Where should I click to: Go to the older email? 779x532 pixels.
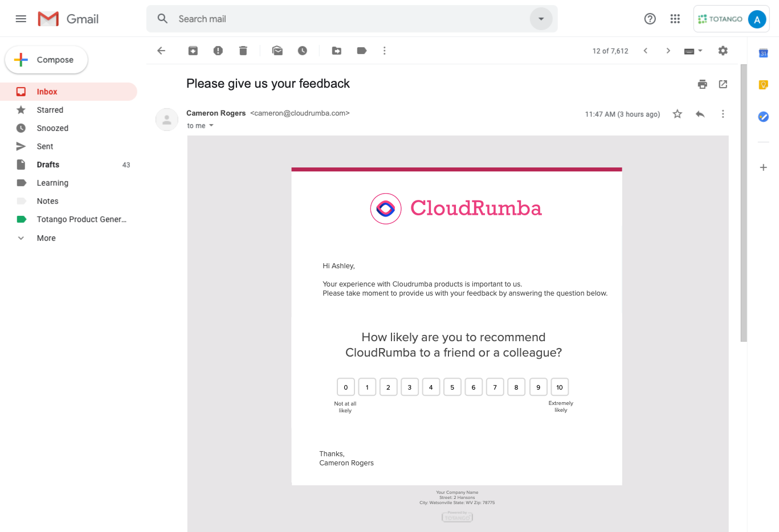(x=668, y=51)
